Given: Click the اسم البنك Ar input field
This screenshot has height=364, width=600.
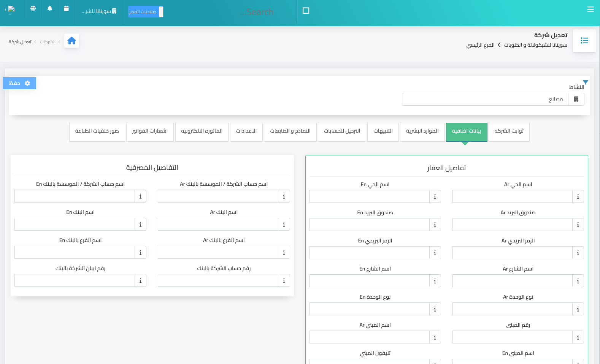Looking at the screenshot, I should pyautogui.click(x=218, y=224).
